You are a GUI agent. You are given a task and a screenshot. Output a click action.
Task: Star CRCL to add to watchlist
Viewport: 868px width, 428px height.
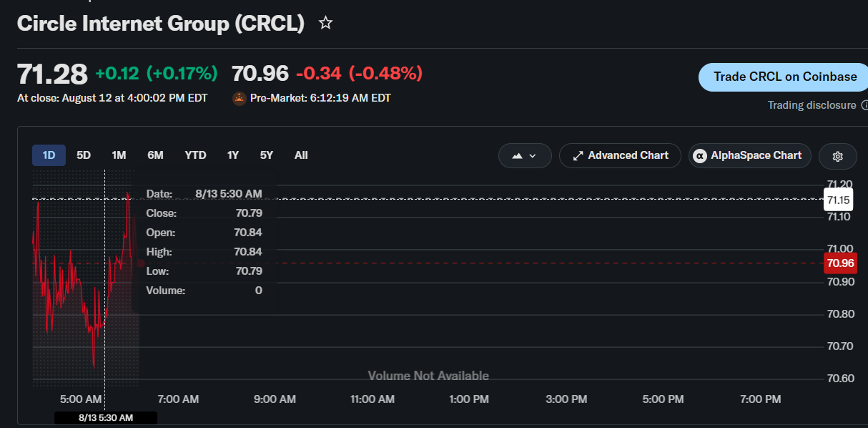click(x=325, y=24)
